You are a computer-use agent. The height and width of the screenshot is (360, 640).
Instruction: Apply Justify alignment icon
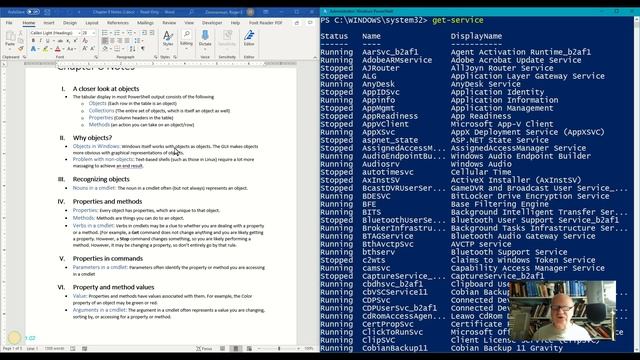(127, 41)
